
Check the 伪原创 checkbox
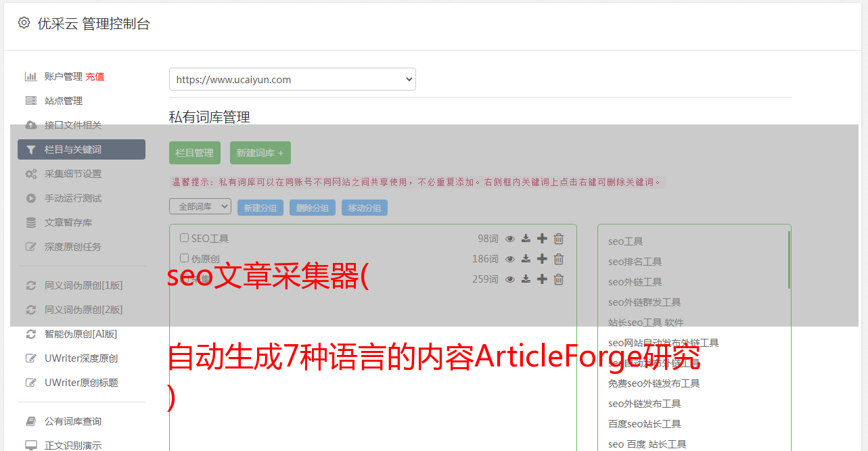click(184, 258)
